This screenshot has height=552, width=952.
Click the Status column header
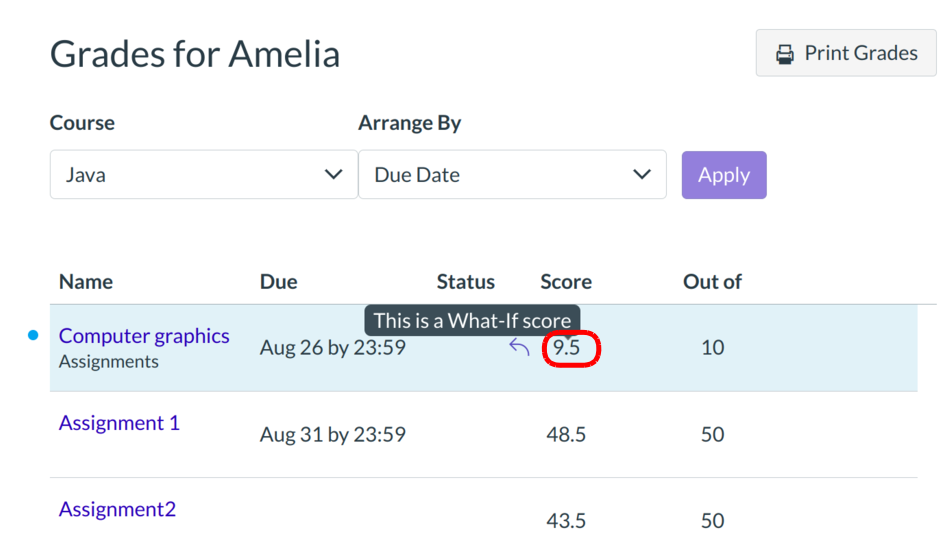pyautogui.click(x=466, y=282)
